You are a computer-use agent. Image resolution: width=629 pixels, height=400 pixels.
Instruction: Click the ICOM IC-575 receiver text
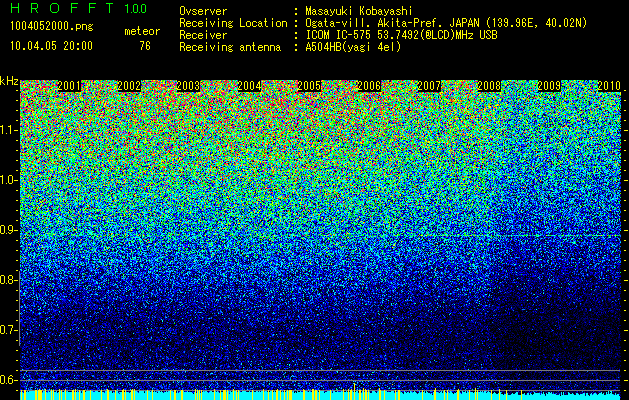pos(401,35)
